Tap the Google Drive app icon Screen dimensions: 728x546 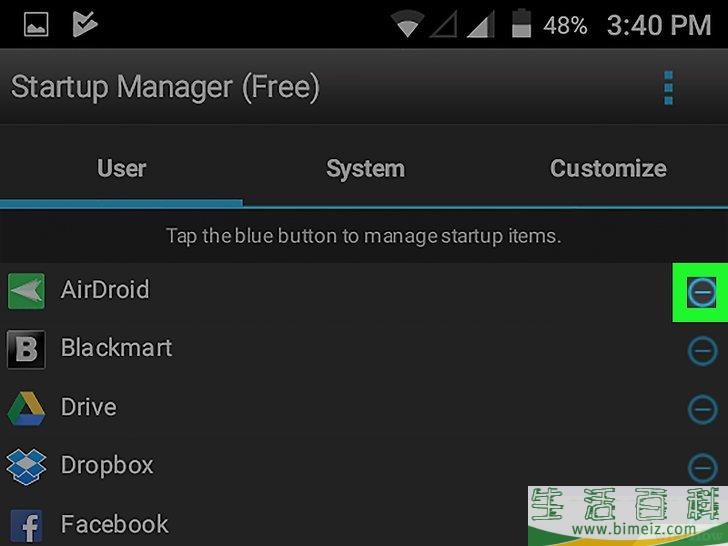26,408
